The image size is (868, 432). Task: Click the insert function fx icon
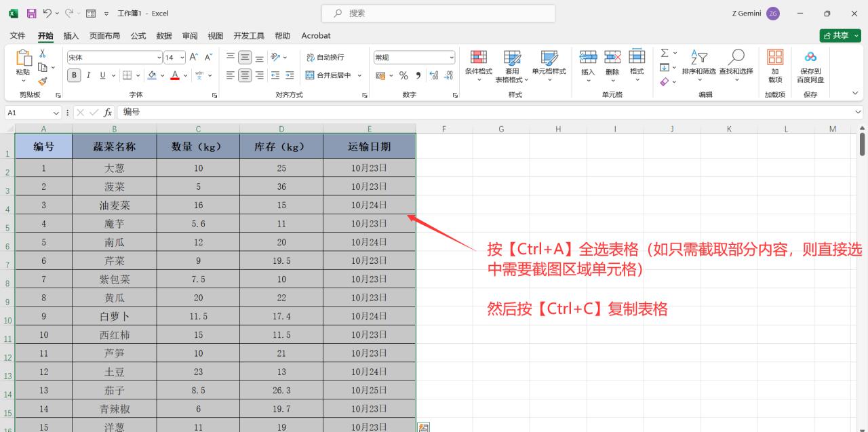click(108, 113)
